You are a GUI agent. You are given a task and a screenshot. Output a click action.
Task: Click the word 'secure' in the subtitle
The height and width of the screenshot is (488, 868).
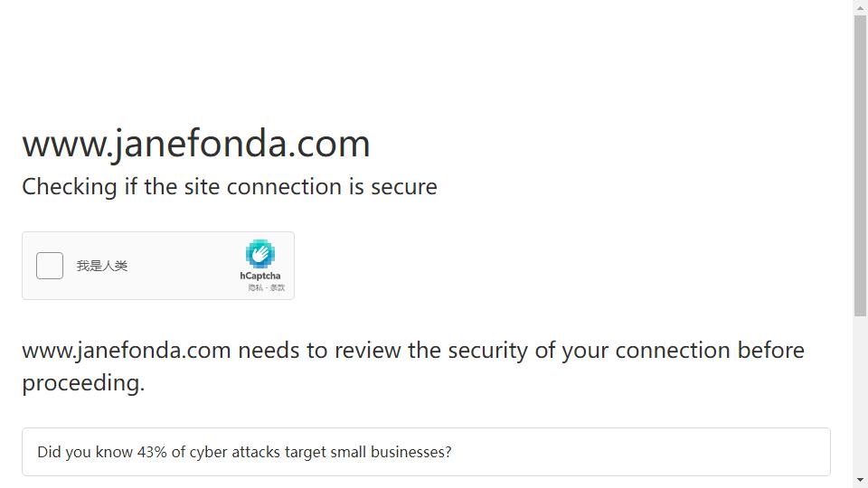pyautogui.click(x=404, y=187)
